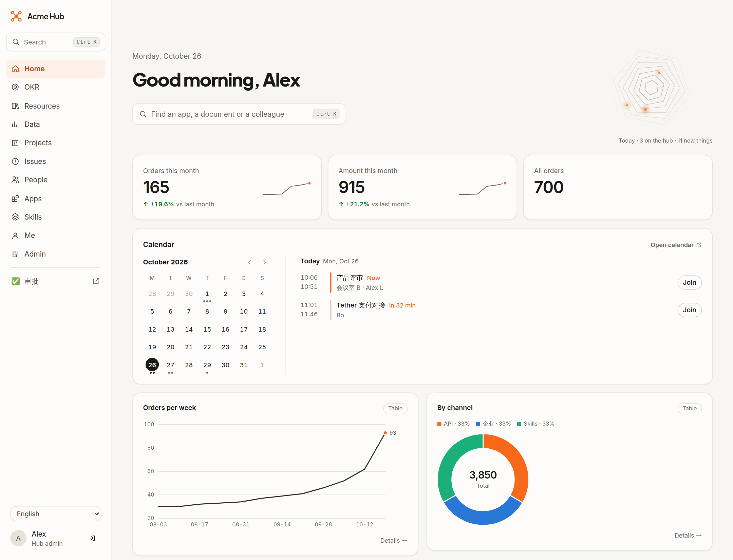Click the donut chart total 3,850

coord(483,475)
